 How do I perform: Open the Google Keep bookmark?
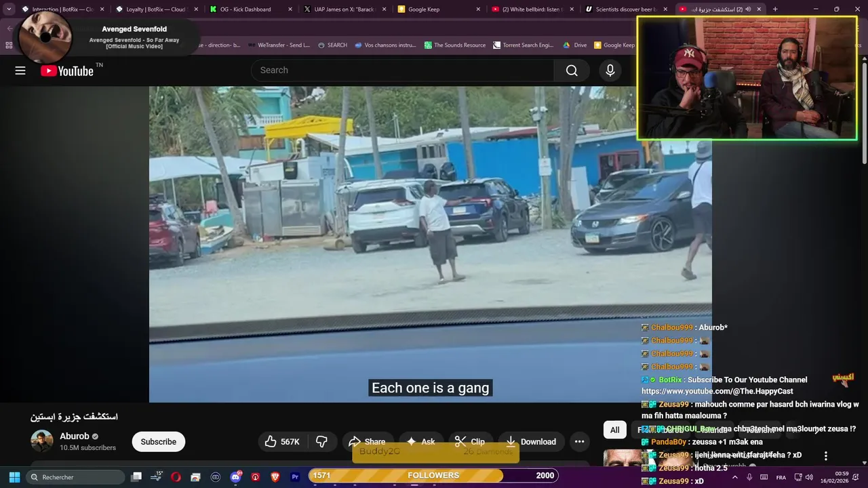[614, 45]
